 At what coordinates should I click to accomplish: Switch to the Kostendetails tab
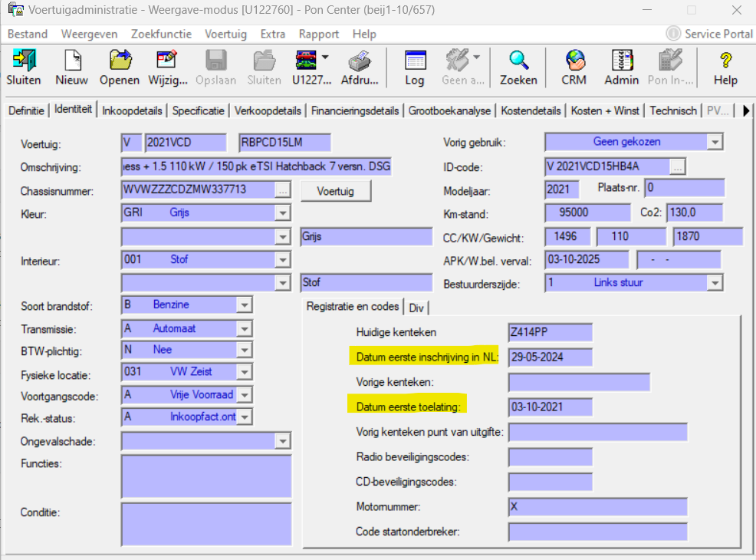pyautogui.click(x=531, y=111)
